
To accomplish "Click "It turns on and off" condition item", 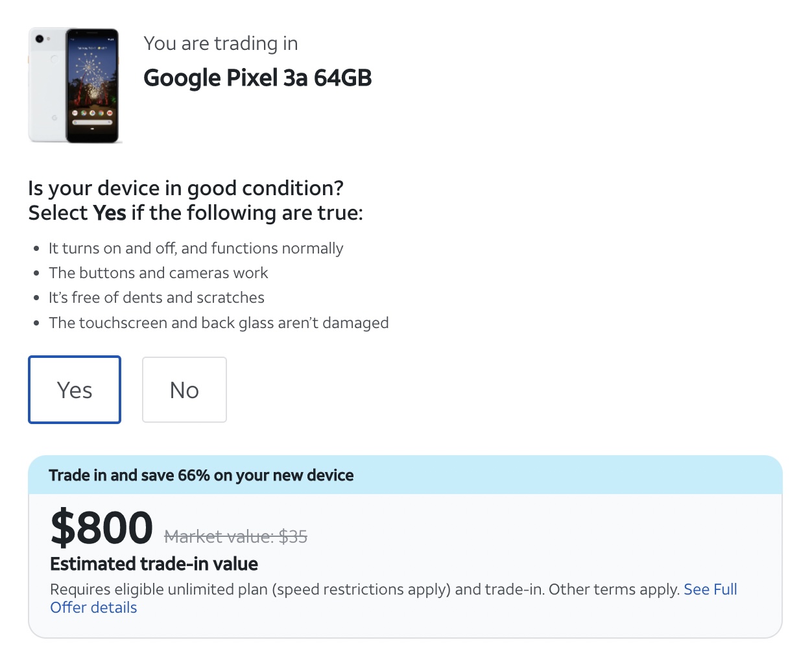I will 196,248.
